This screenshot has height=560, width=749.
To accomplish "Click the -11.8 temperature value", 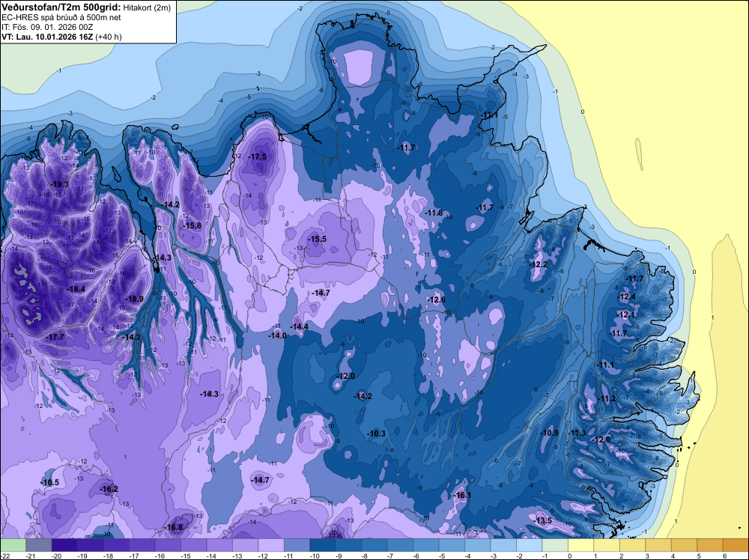I will [434, 213].
